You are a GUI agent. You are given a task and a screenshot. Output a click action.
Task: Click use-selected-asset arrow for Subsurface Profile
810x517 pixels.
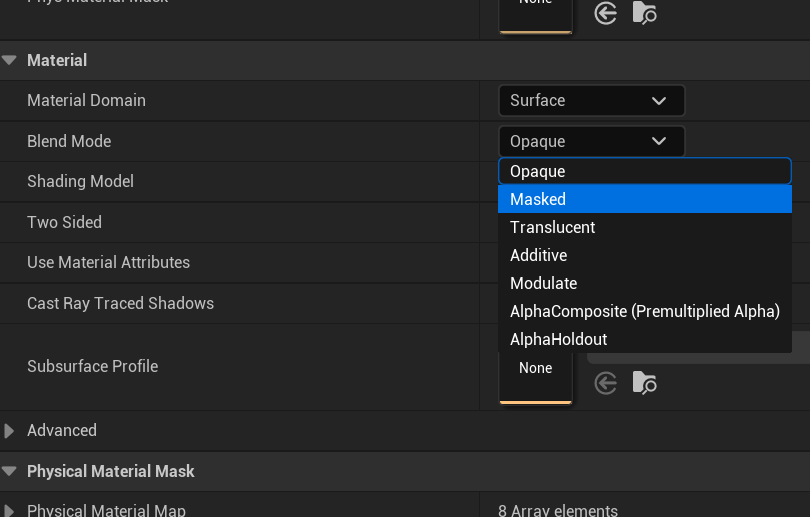pos(606,382)
